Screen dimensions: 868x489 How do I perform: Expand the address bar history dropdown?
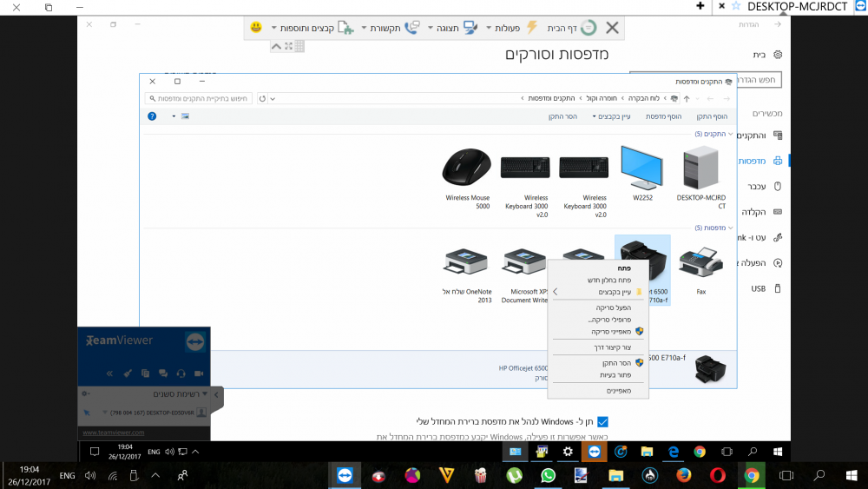tap(273, 98)
